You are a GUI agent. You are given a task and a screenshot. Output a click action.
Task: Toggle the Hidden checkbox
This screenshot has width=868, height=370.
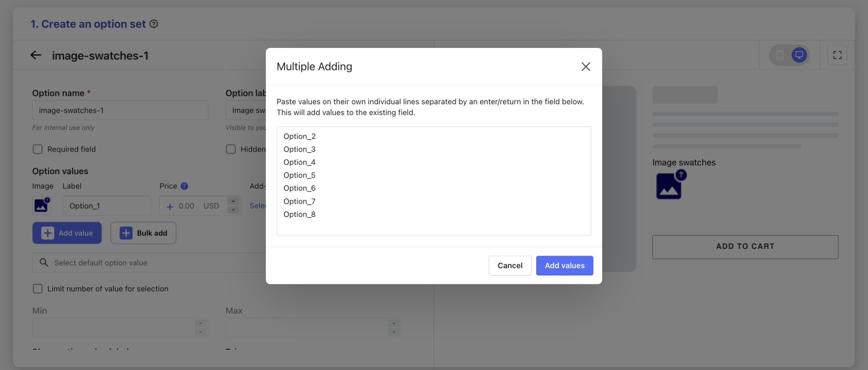[x=231, y=149]
